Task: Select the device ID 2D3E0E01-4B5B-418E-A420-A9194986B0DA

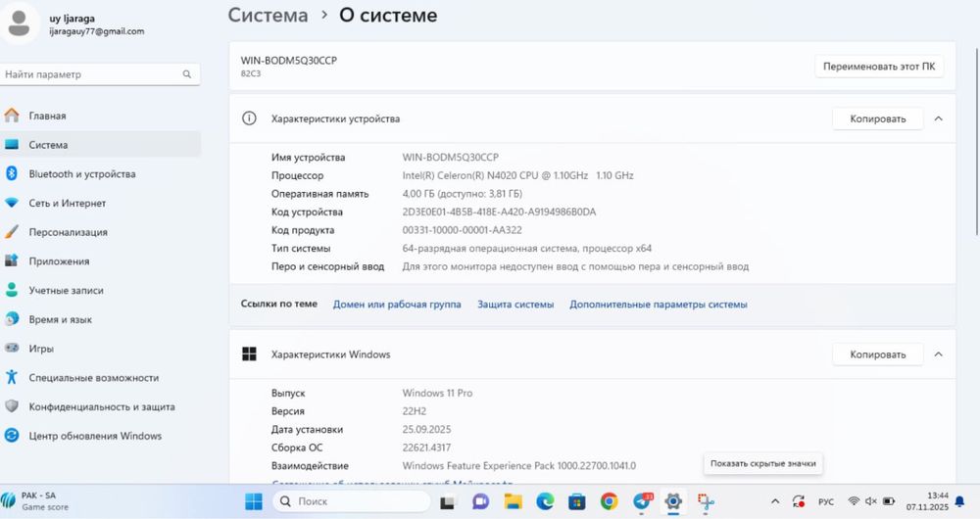Action: (499, 212)
